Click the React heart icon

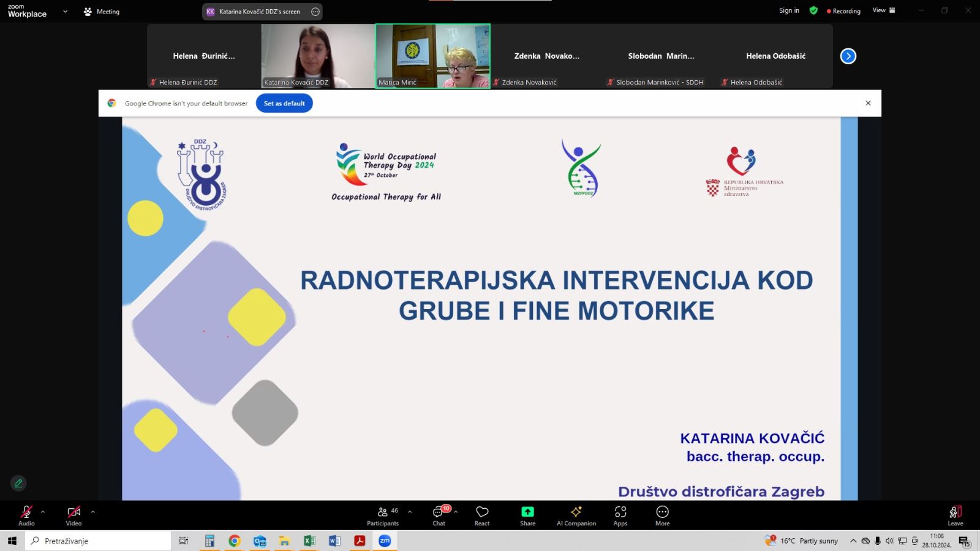tap(482, 515)
